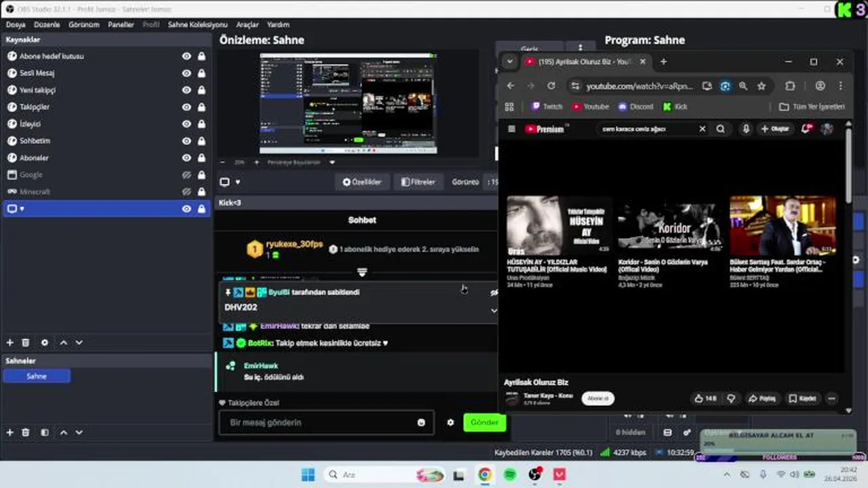Open source type dropdown beside monitor icon

point(237,182)
